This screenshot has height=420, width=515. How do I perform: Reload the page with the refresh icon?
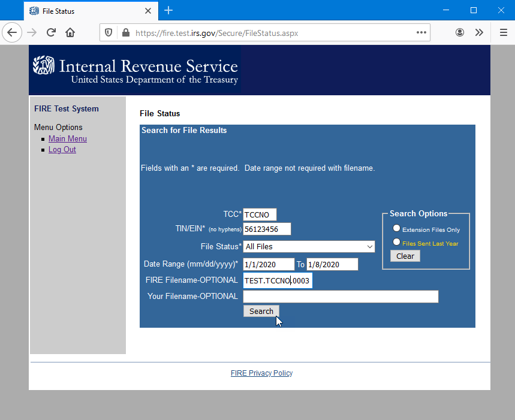[x=51, y=32]
